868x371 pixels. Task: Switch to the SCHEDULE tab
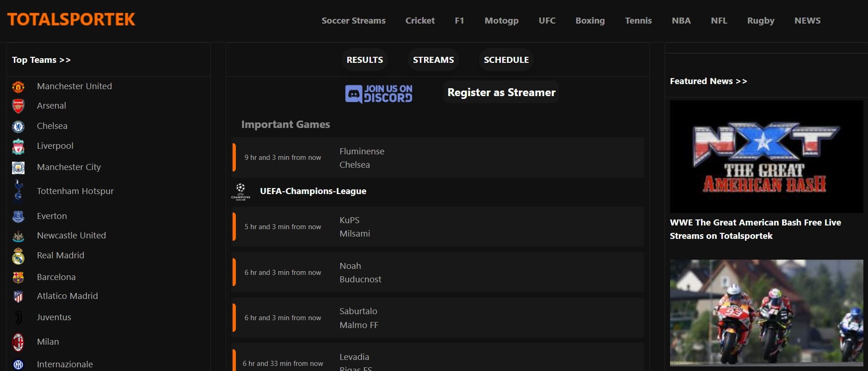click(506, 60)
